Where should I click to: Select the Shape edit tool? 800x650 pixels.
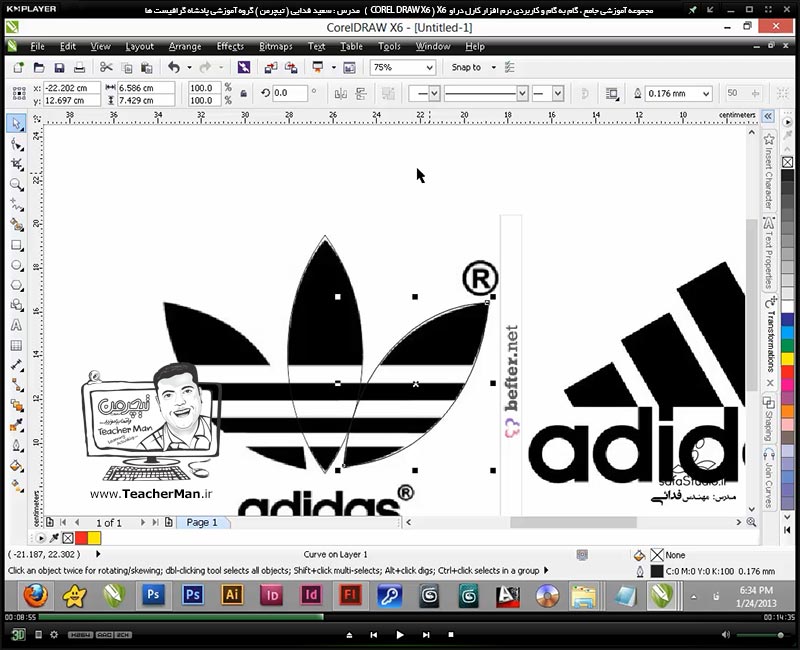tap(16, 145)
